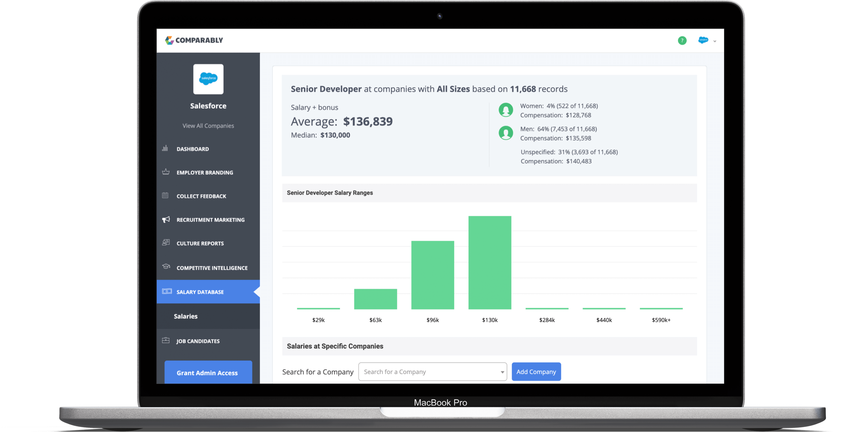Open Culture Reports

(200, 243)
